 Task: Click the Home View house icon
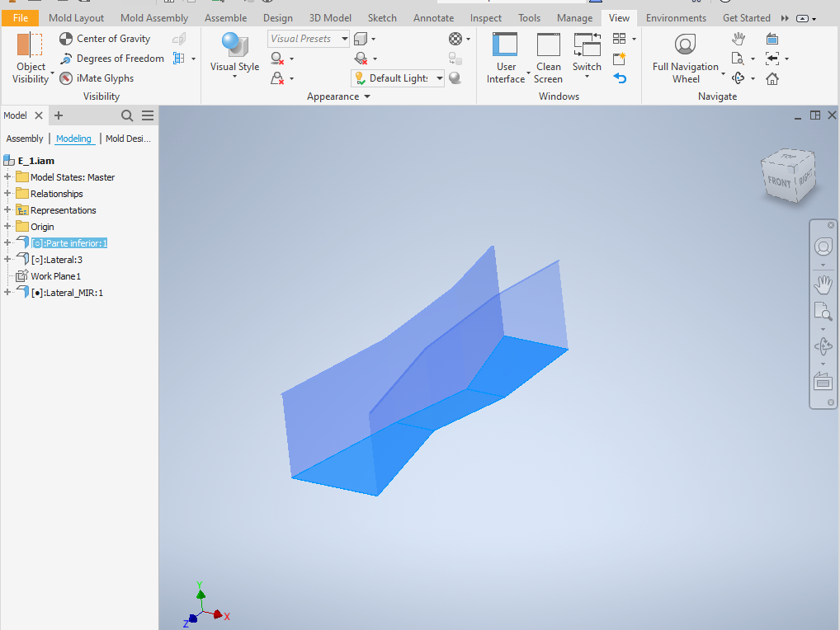772,79
